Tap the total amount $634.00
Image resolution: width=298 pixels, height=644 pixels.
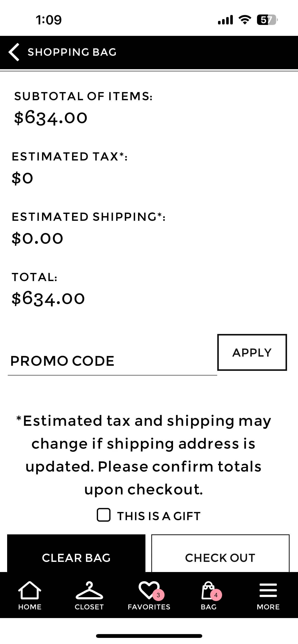48,299
